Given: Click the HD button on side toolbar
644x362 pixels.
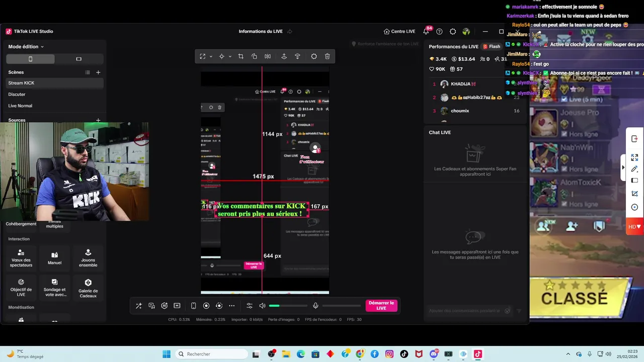Looking at the screenshot, I should [x=634, y=227].
